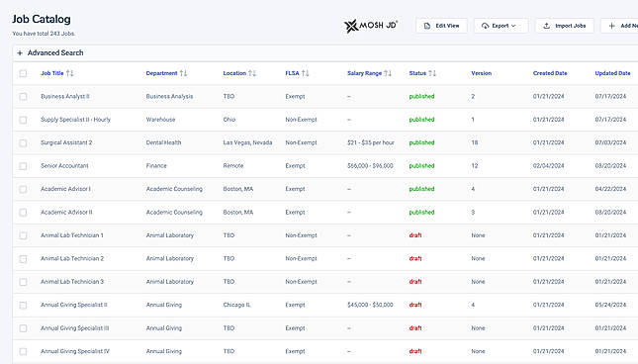Click the Chicago IL location cell
The image size is (638, 364).
click(236, 305)
